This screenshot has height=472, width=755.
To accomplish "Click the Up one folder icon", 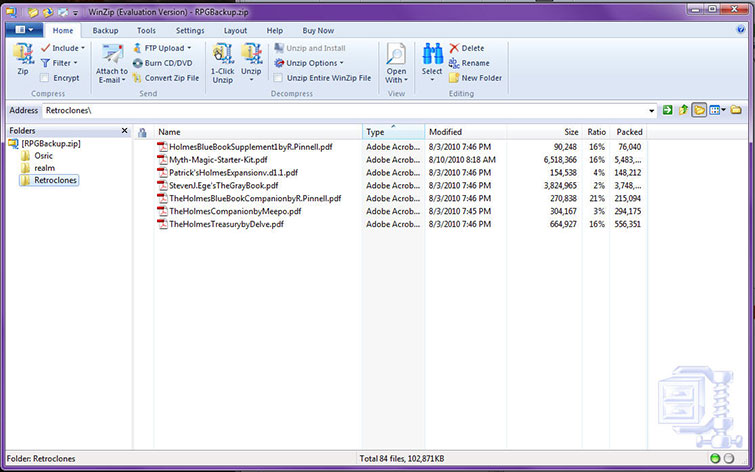I will pos(683,110).
